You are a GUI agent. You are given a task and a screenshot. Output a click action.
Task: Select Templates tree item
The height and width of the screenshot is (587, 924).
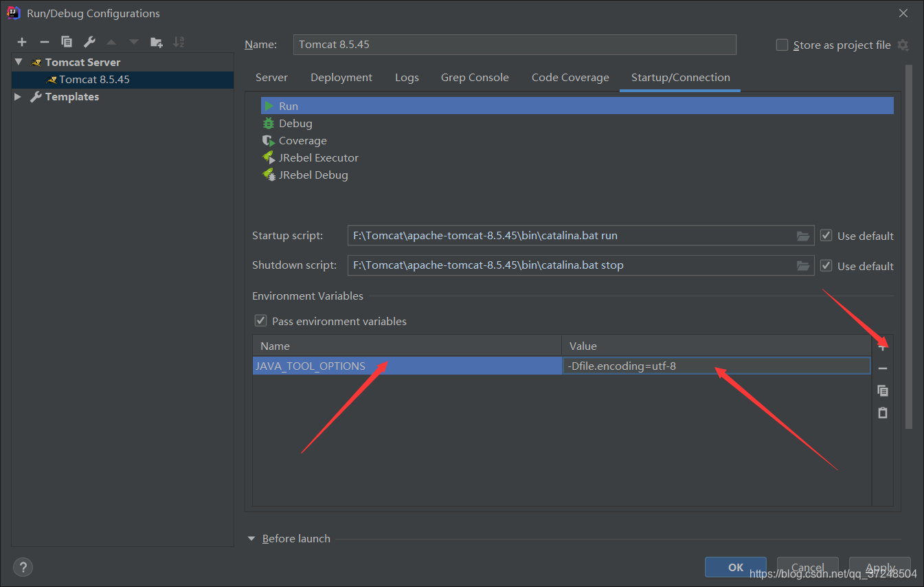[x=71, y=97]
